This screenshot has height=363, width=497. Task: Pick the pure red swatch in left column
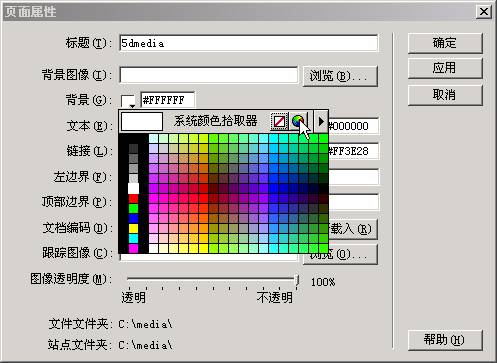[x=133, y=199]
